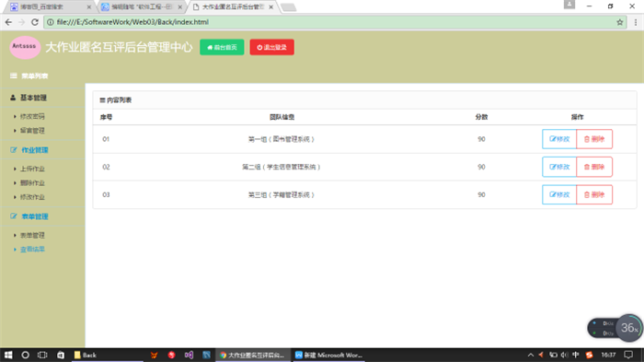The width and height of the screenshot is (644, 362).
Task: Open the Windows Start menu
Action: pyautogui.click(x=8, y=355)
